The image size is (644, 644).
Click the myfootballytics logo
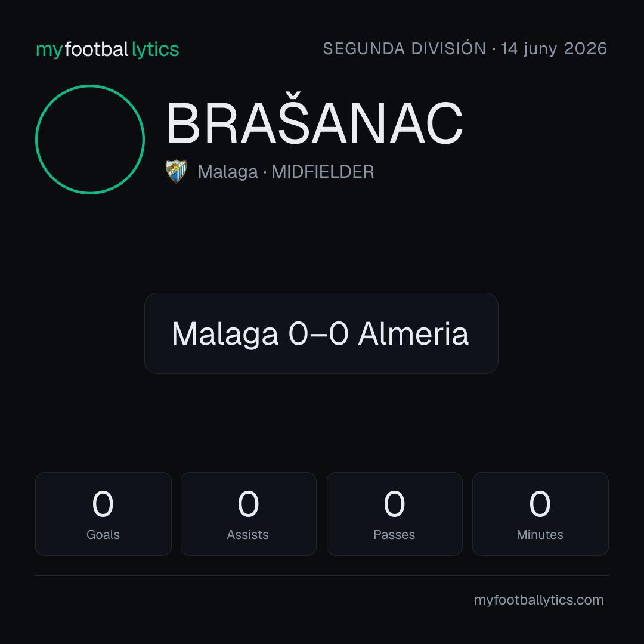coord(107,49)
